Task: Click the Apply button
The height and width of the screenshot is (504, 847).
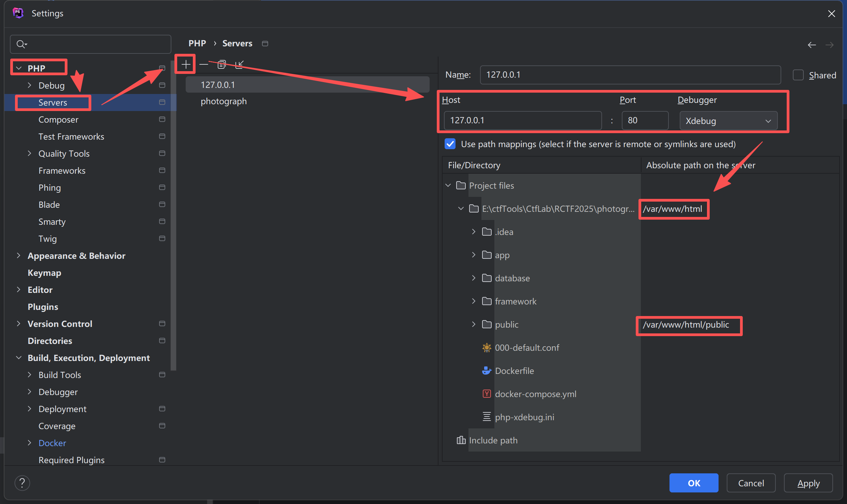Action: point(808,483)
